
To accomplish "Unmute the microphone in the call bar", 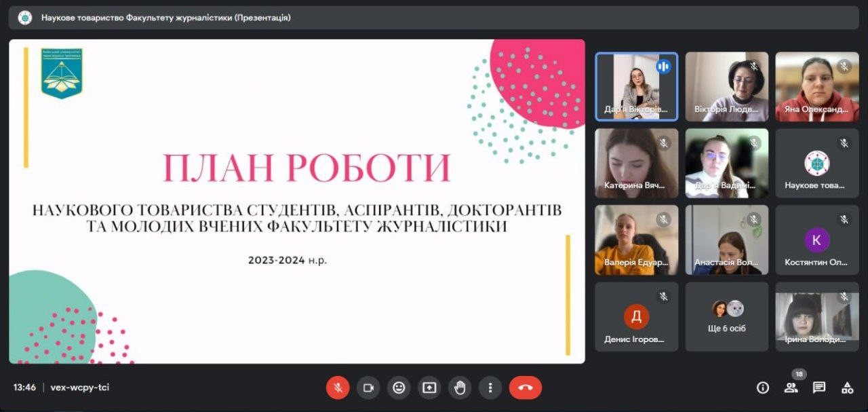I will point(338,388).
